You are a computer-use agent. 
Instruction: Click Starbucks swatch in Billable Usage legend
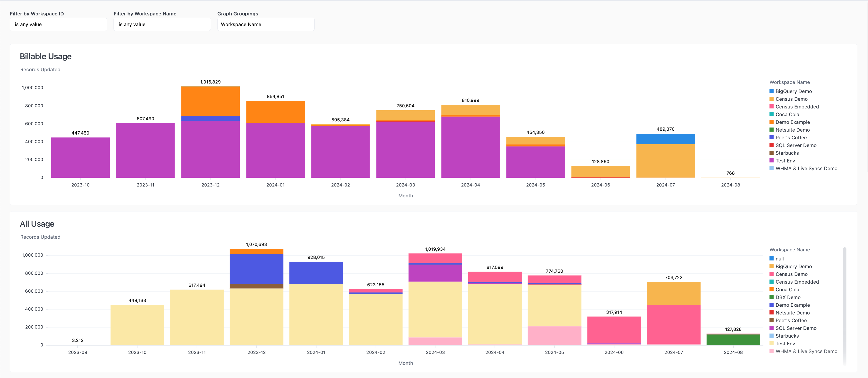[x=771, y=153]
